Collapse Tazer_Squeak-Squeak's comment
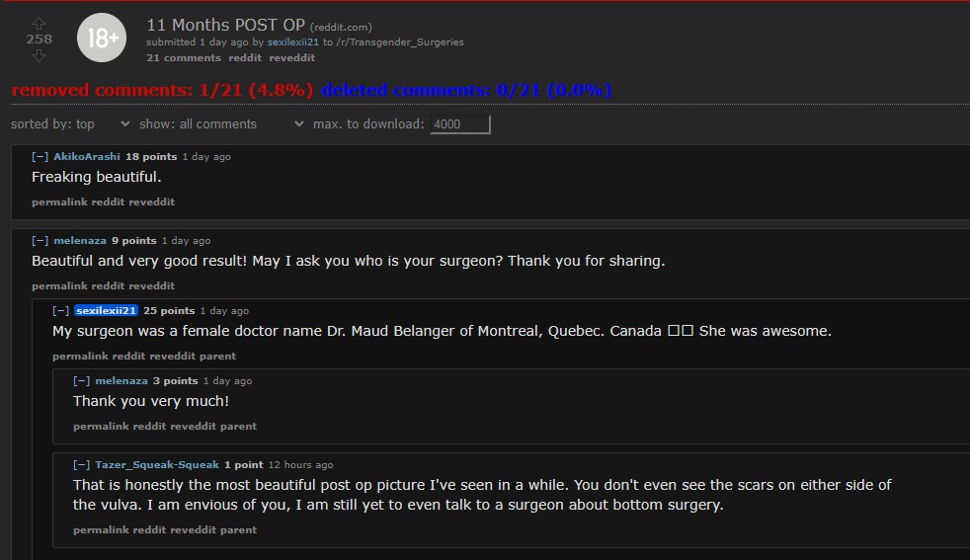970x560 pixels. pos(82,465)
